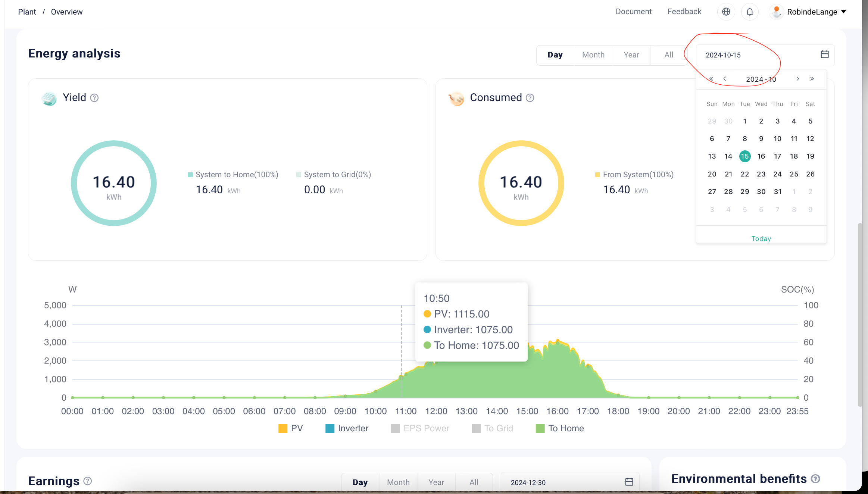Toggle the Inverter series in legend
The height and width of the screenshot is (494, 868).
coord(347,428)
